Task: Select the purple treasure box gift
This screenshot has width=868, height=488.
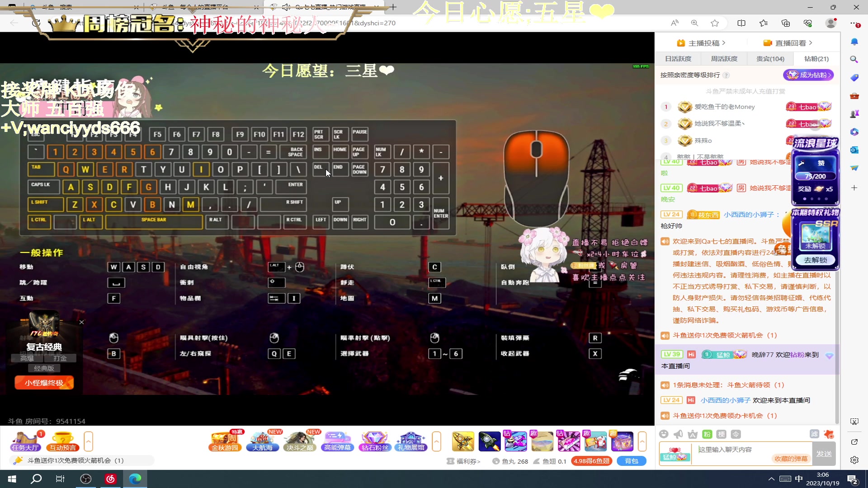Action: (x=623, y=441)
